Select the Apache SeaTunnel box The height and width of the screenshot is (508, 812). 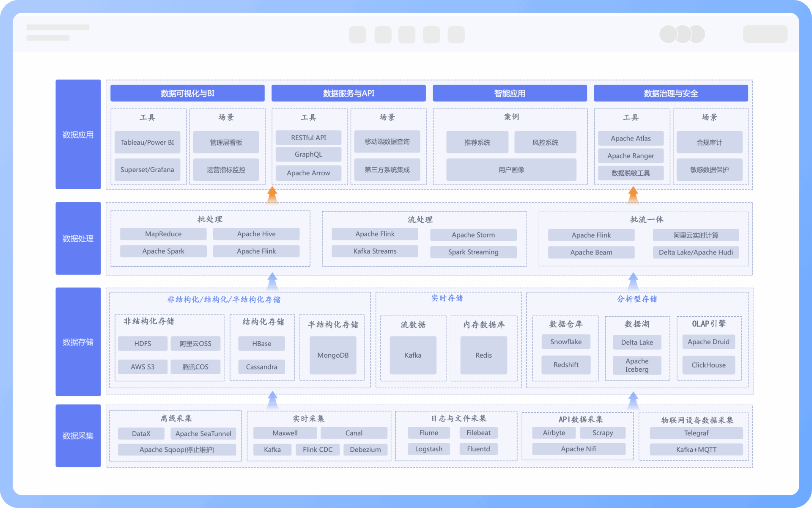pyautogui.click(x=203, y=433)
